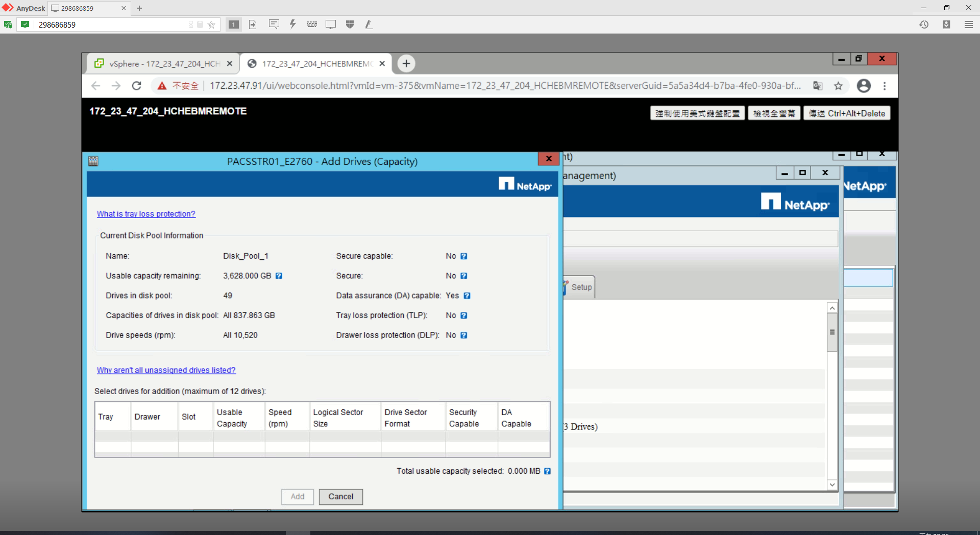Open AnyDesk session history clock icon
Viewport: 980px width, 535px height.
pyautogui.click(x=924, y=25)
